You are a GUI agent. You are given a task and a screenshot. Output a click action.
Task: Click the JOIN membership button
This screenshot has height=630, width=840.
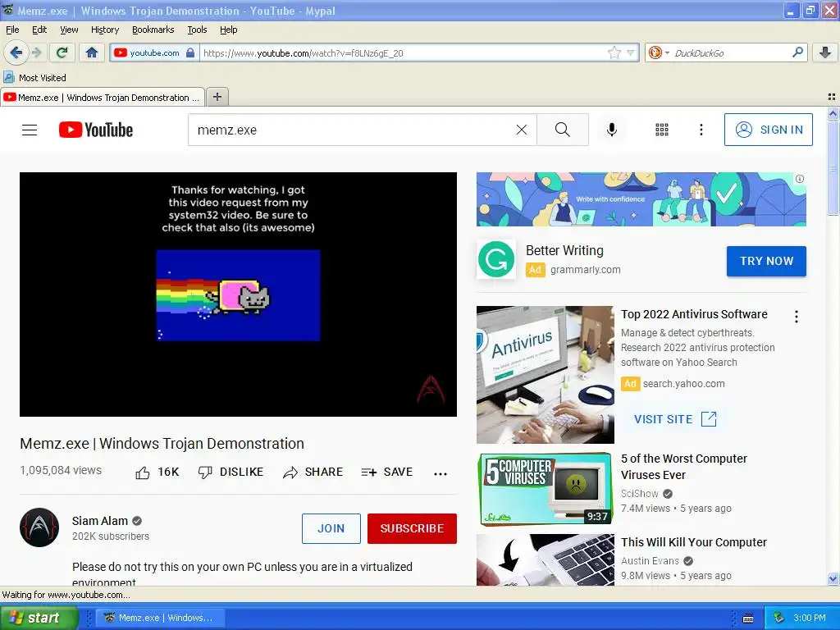[331, 528]
